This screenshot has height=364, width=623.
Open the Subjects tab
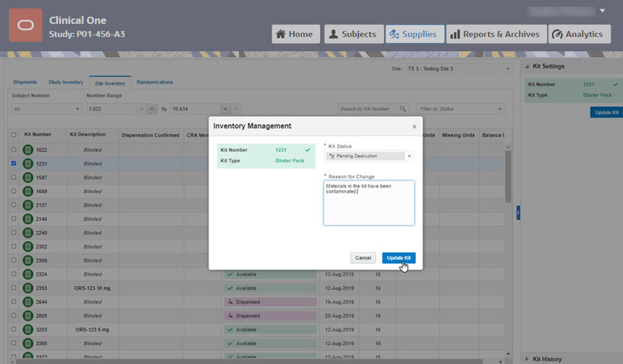coord(354,34)
